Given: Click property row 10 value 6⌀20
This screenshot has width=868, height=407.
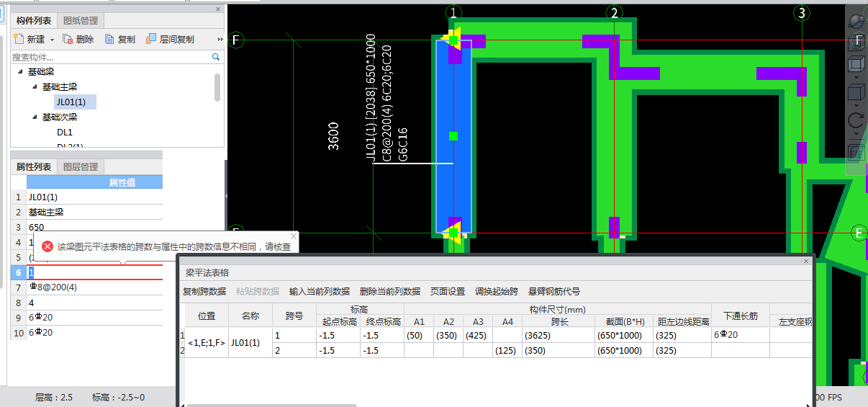Looking at the screenshot, I should point(94,333).
